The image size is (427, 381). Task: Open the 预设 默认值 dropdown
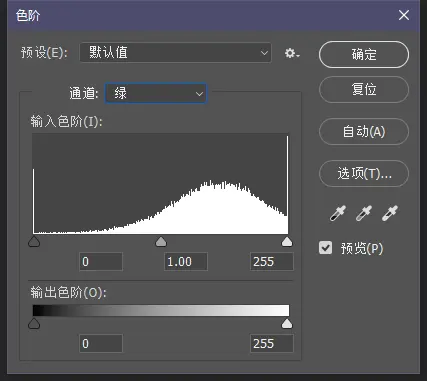click(176, 53)
